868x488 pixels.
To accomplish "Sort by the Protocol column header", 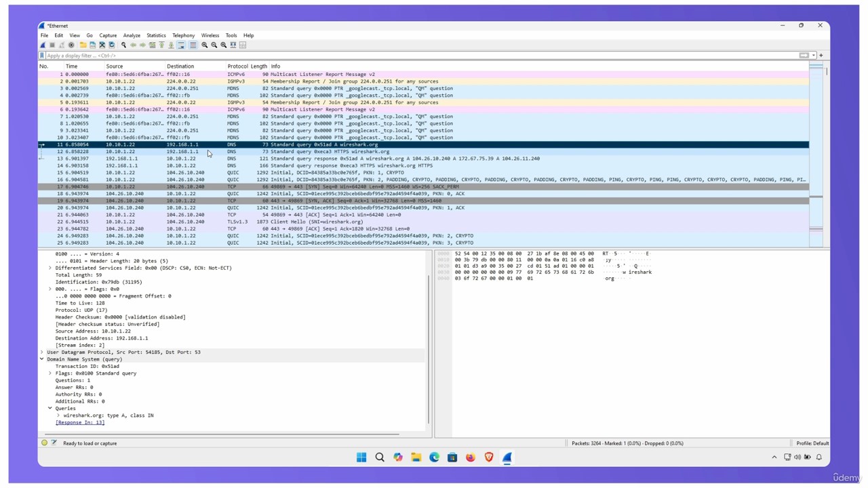I will (x=237, y=66).
